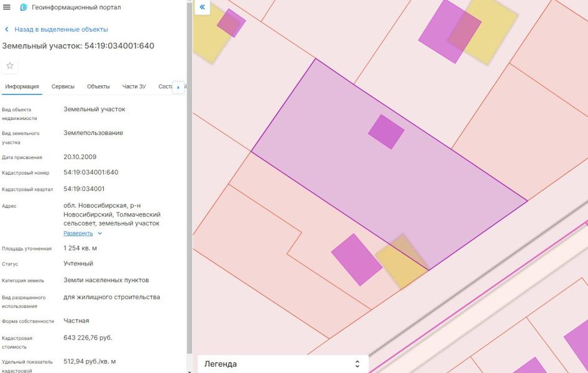
Task: Click the Геоинформационный портал logo icon
Action: click(x=24, y=7)
